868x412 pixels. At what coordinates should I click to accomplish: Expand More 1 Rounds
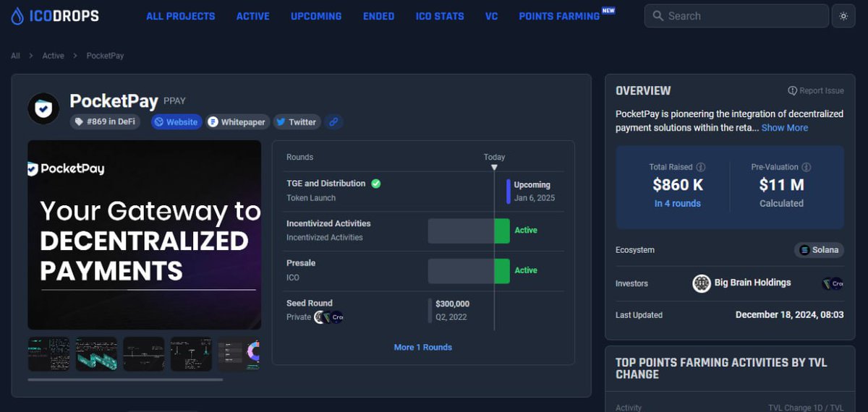[423, 347]
